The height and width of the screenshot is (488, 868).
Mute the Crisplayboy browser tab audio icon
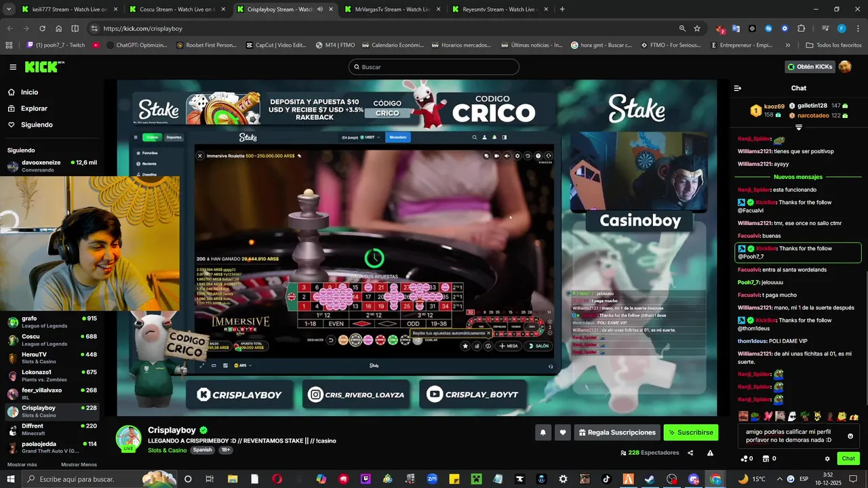[319, 9]
